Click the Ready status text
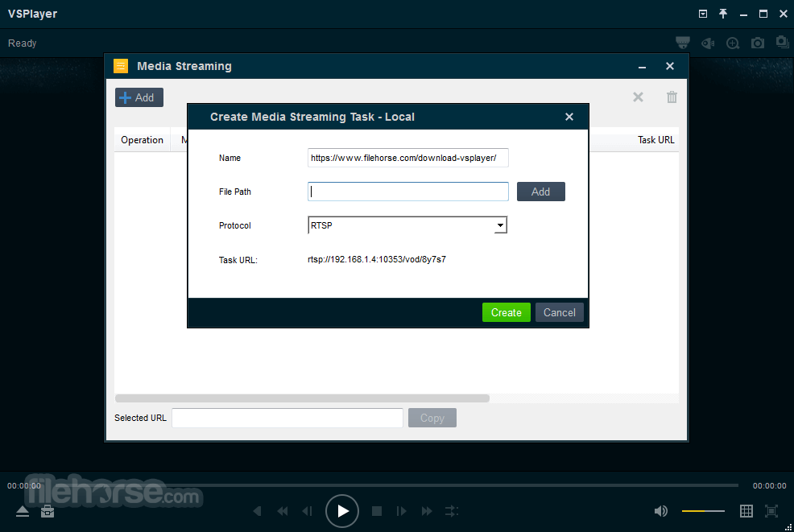 [x=23, y=43]
